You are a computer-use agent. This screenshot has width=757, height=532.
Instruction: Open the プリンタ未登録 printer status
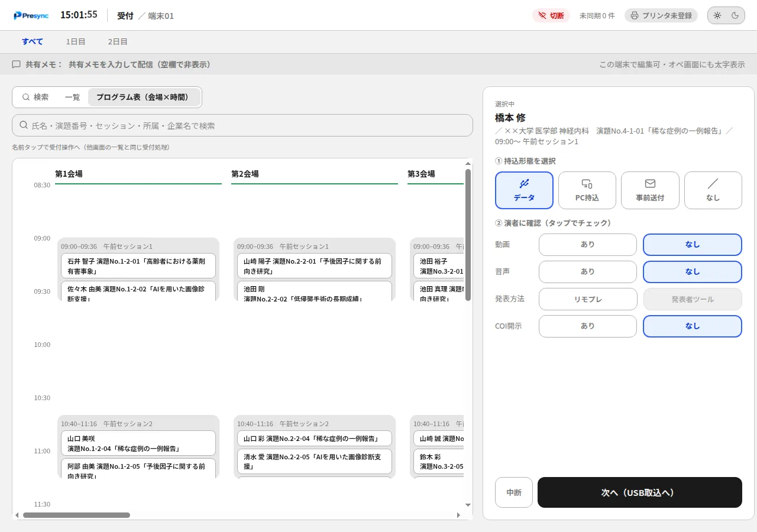[x=661, y=15]
